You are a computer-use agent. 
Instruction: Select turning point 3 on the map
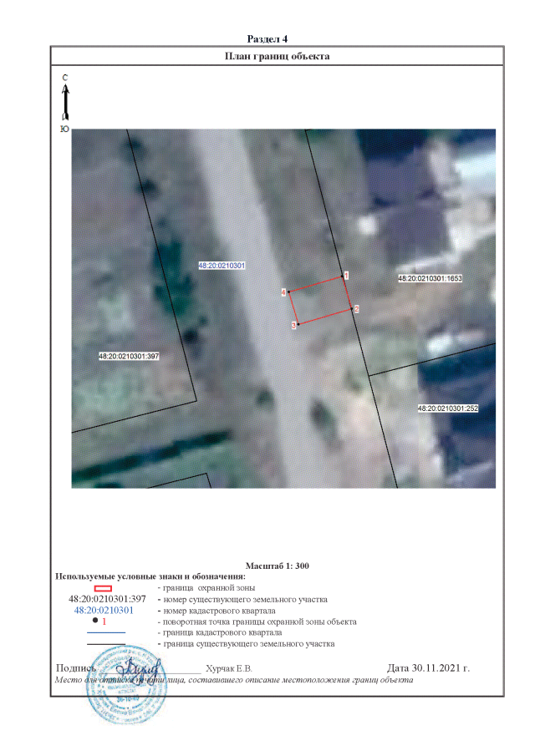[298, 324]
